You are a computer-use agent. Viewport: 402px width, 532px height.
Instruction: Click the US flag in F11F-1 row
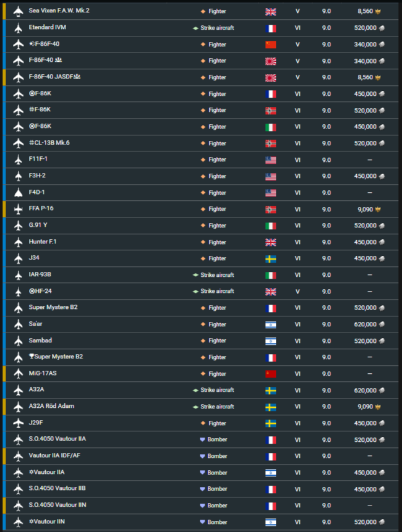[271, 160]
